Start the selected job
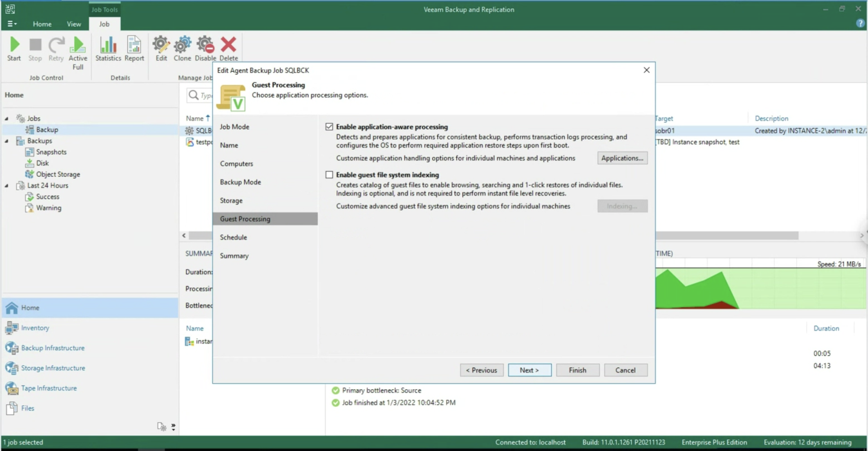This screenshot has height=451, width=868. click(x=14, y=49)
